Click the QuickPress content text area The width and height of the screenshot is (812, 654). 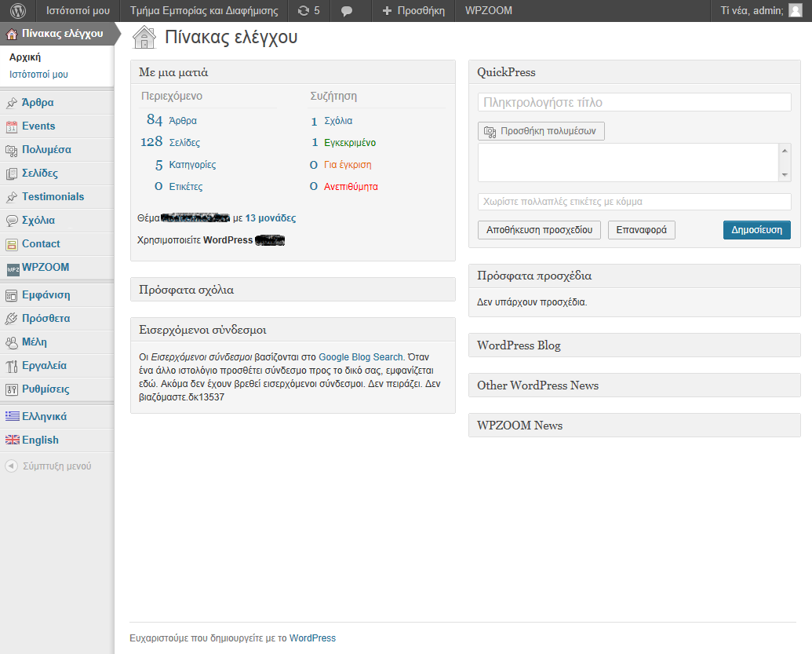(x=628, y=163)
